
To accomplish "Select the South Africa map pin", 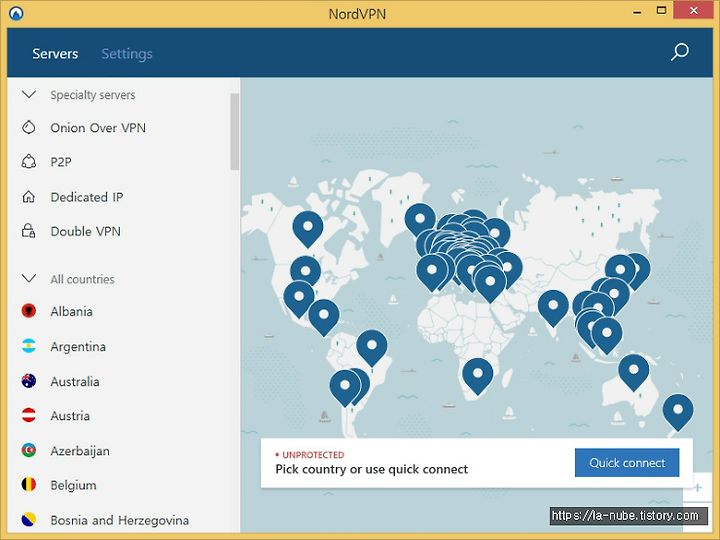I will coord(478,377).
